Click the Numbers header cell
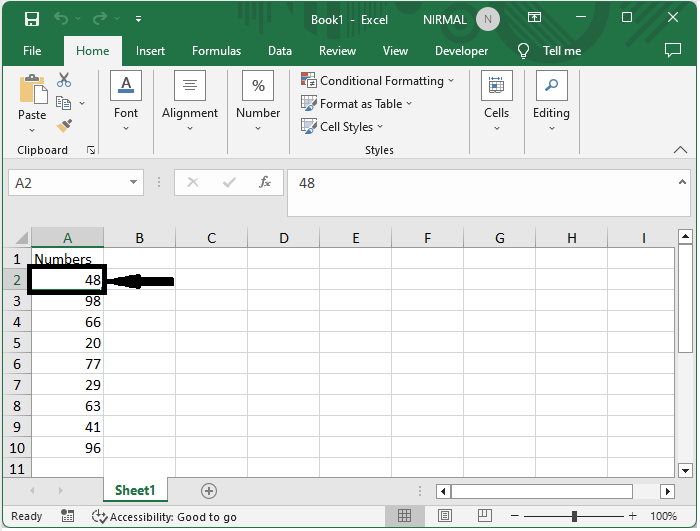This screenshot has height=531, width=700. pyautogui.click(x=67, y=259)
